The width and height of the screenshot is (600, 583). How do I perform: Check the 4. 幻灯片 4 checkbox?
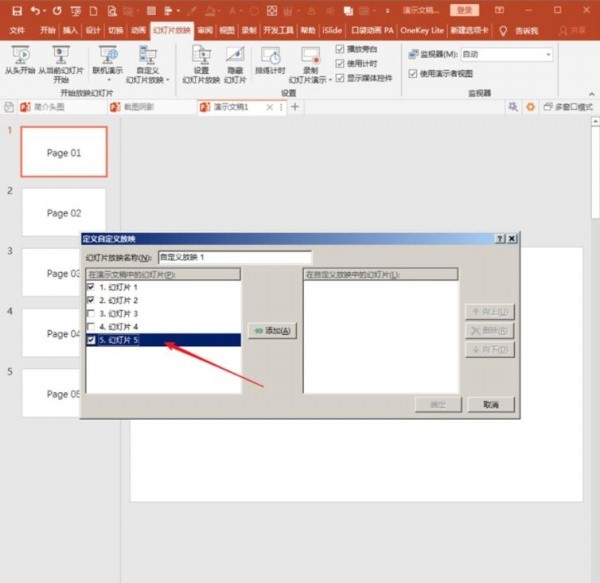91,326
